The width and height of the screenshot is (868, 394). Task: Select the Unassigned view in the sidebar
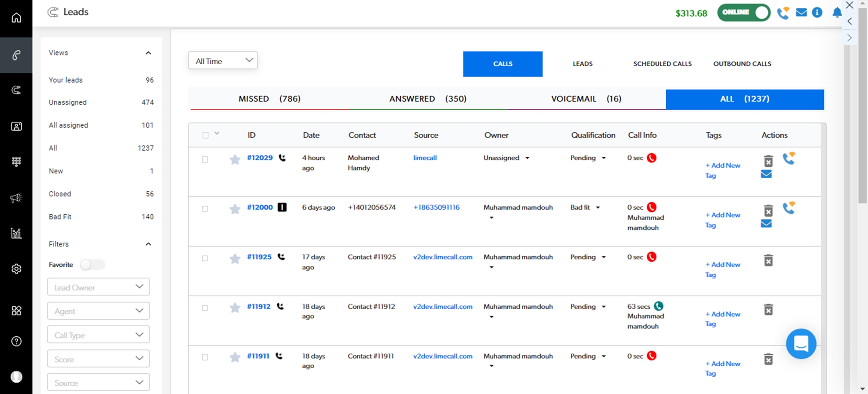[x=68, y=102]
